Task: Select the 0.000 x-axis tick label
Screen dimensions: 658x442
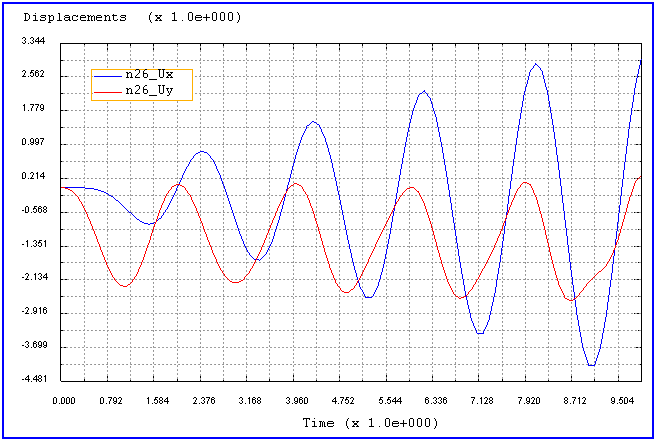Action: [62, 400]
